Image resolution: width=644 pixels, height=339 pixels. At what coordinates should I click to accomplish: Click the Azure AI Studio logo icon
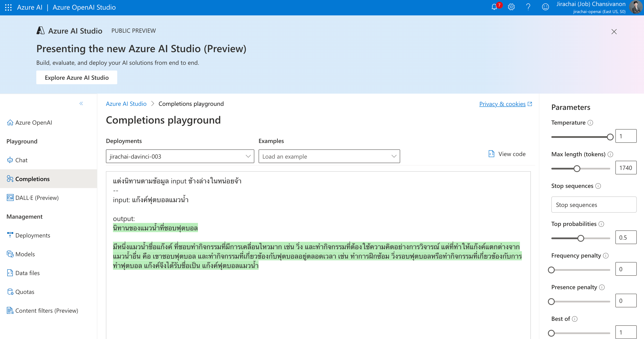(41, 31)
